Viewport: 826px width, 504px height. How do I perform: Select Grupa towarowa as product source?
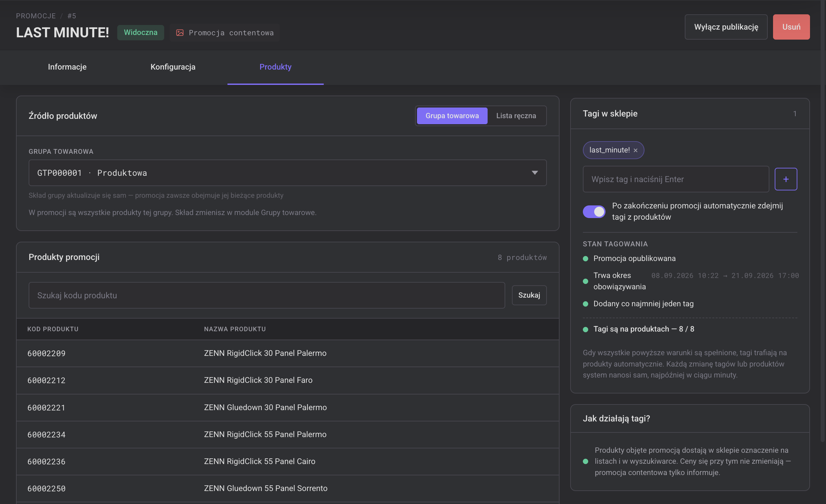point(452,116)
